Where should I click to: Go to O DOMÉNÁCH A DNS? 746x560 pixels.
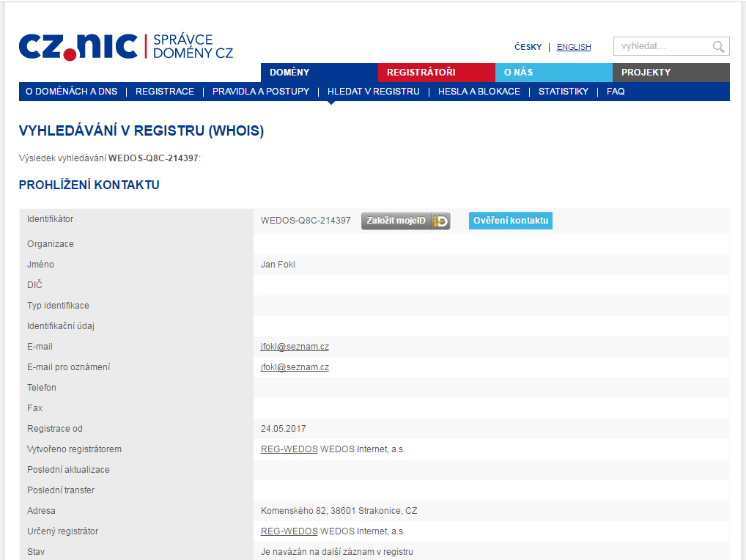pos(71,92)
